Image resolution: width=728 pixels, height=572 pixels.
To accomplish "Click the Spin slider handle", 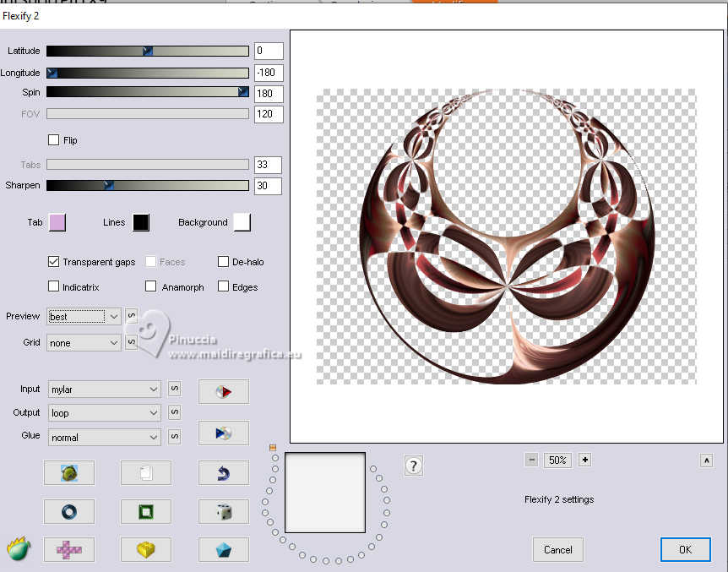I will click(243, 92).
